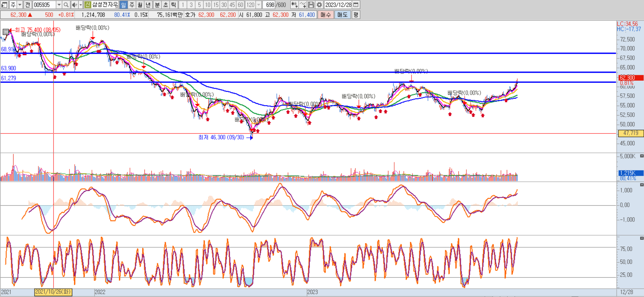Viewport: 644px width, 297px height.
Task: Open the interval list dropdown after 120
Action: click(x=259, y=5)
